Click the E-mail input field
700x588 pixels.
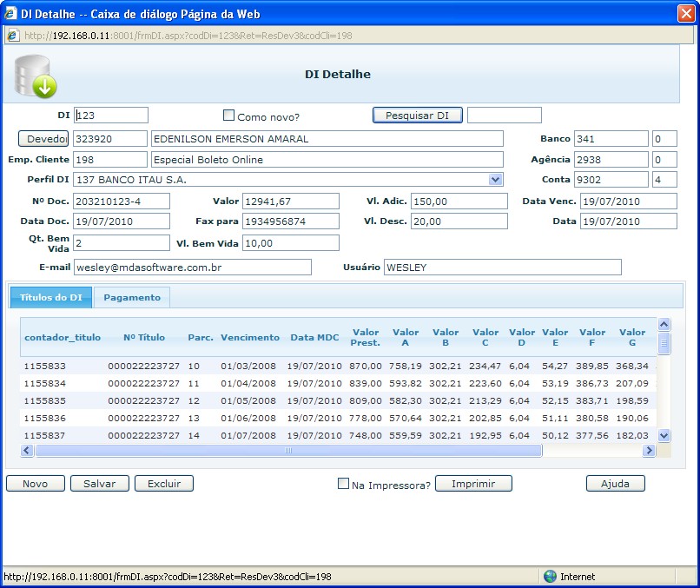[x=192, y=267]
